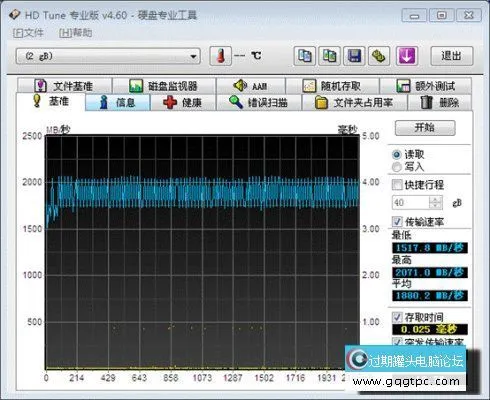The width and height of the screenshot is (490, 400).
Task: Click the access time value 0.025 毫秒
Action: point(430,329)
